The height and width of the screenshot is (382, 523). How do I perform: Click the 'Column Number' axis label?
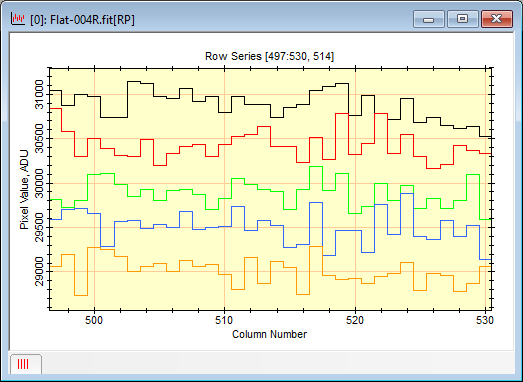(x=269, y=334)
